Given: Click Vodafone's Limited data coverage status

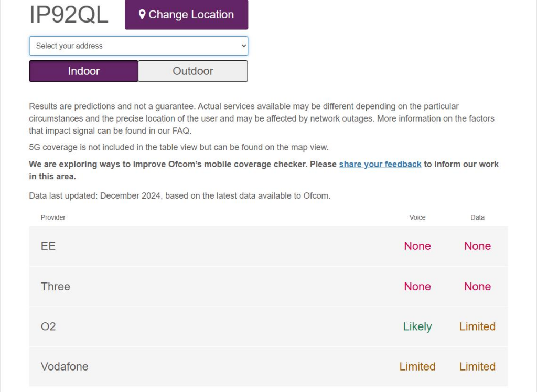Looking at the screenshot, I should (x=477, y=367).
